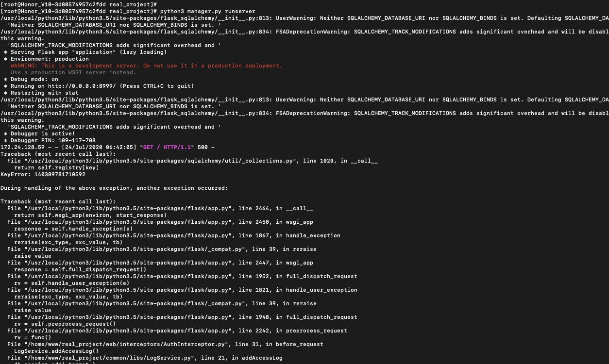Click the "Debug mode: on" line
The image size is (609, 364).
pos(34,79)
